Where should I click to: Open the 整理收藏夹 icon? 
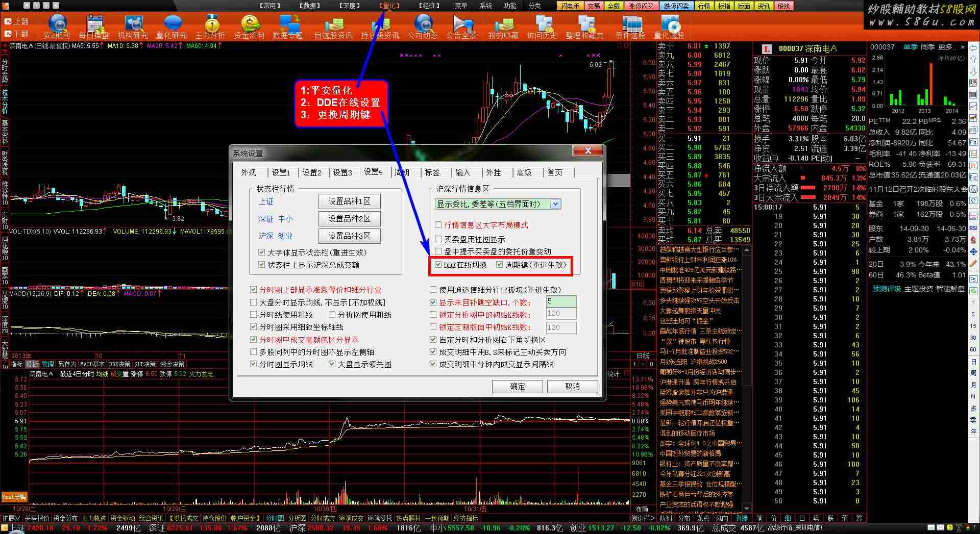point(585,27)
